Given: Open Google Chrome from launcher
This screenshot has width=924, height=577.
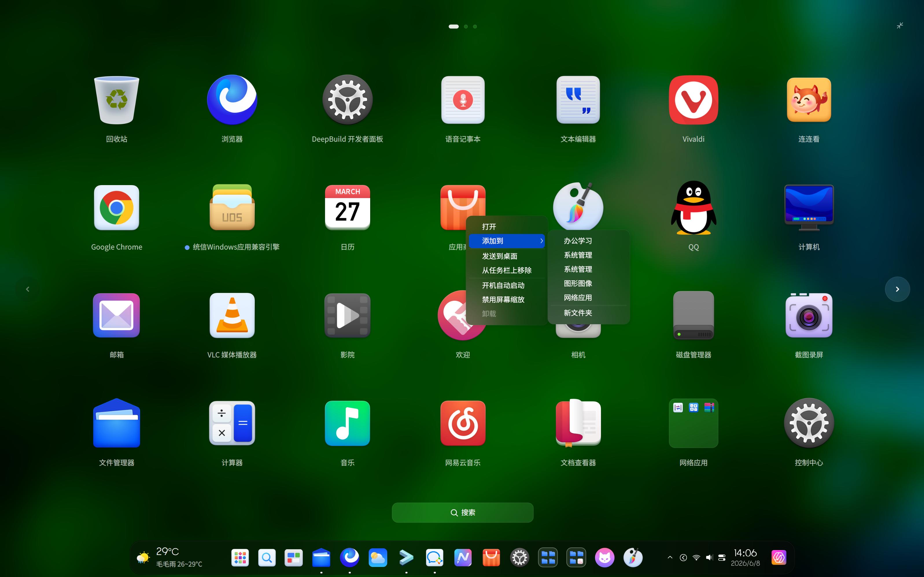Looking at the screenshot, I should pos(116,208).
